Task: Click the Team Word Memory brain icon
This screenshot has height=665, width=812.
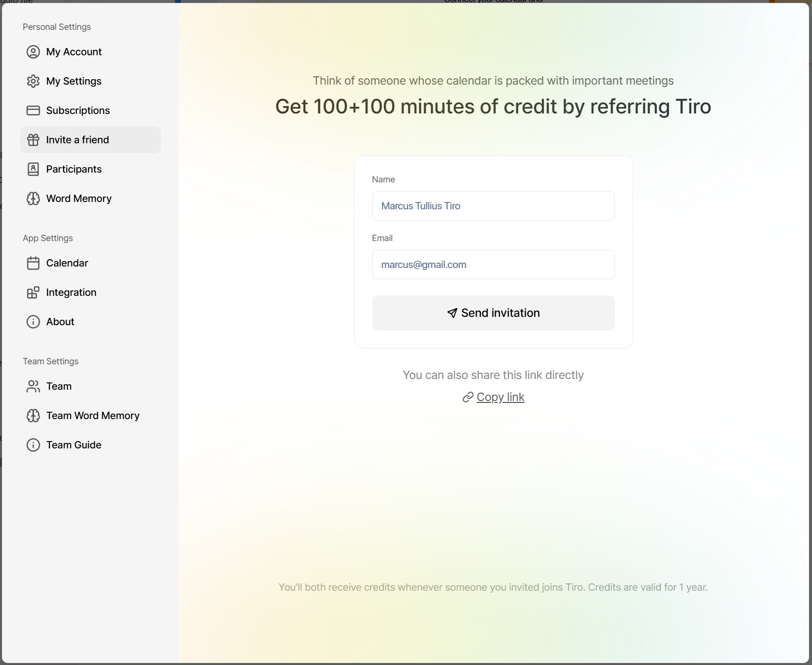Action: pyautogui.click(x=32, y=416)
